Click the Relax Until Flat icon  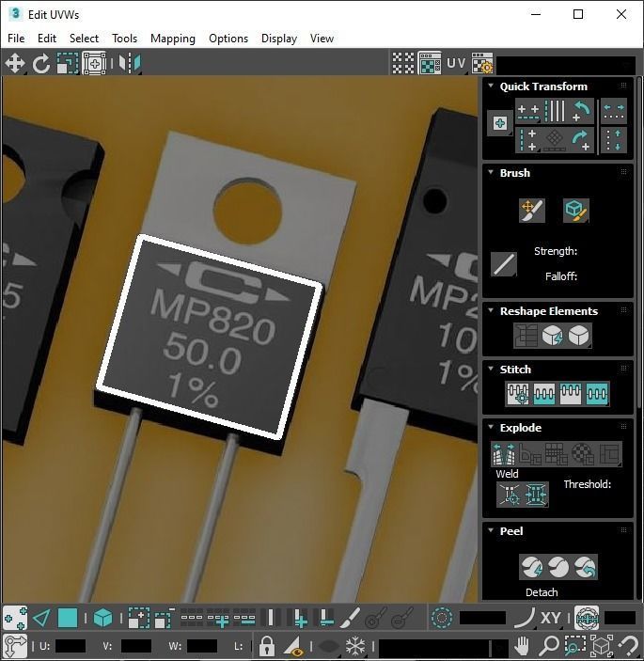pyautogui.click(x=552, y=336)
